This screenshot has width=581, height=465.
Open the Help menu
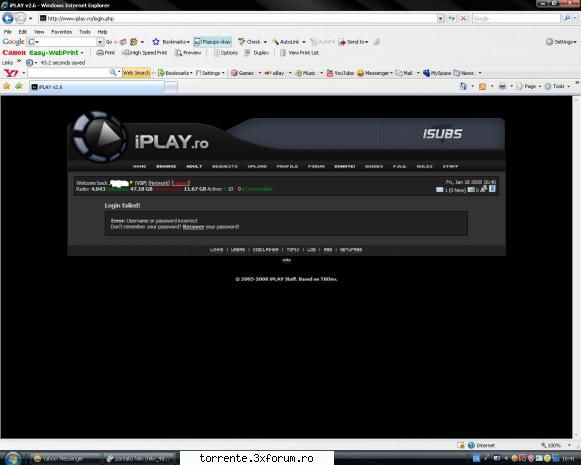click(102, 32)
